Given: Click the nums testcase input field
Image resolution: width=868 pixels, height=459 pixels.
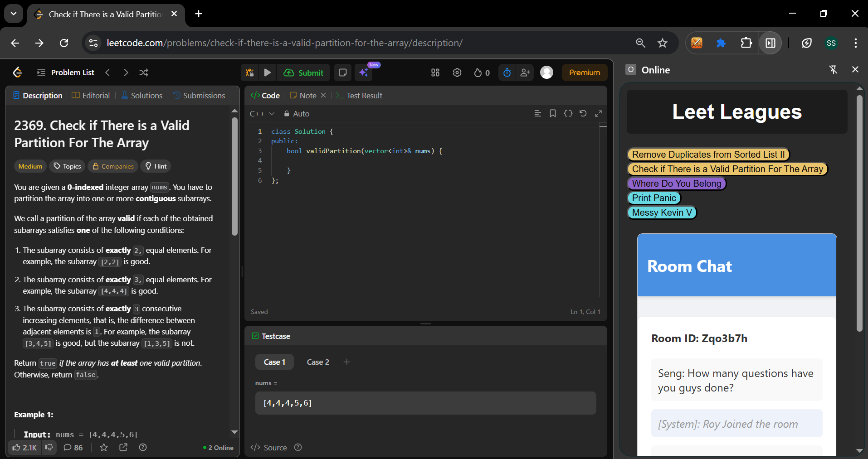Looking at the screenshot, I should [x=425, y=403].
